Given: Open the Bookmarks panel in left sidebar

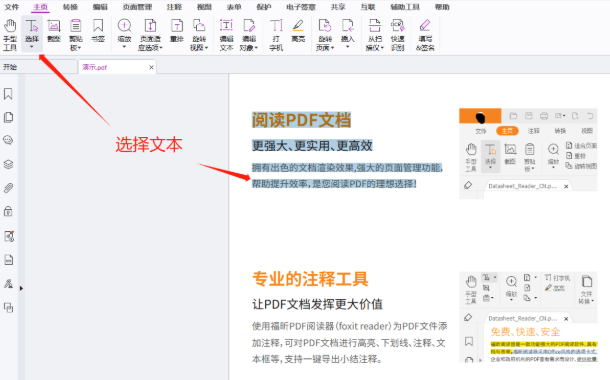Looking at the screenshot, I should click(x=8, y=94).
